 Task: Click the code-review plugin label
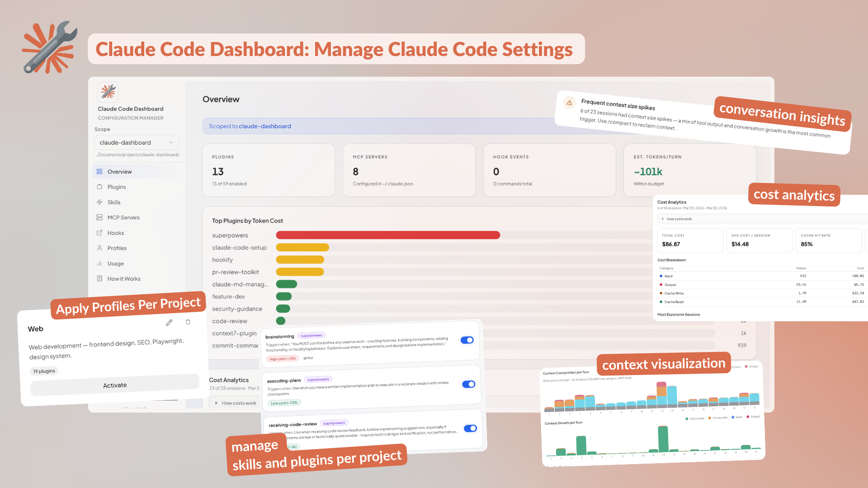click(x=230, y=321)
